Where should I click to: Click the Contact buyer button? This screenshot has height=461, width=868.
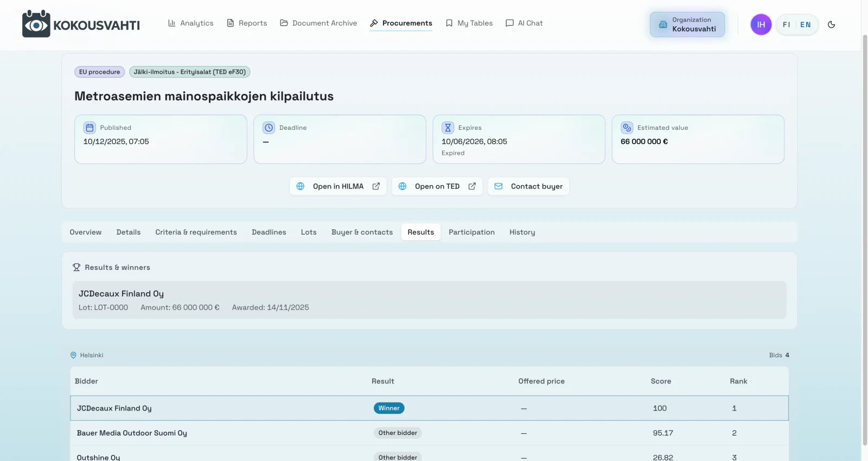[528, 186]
